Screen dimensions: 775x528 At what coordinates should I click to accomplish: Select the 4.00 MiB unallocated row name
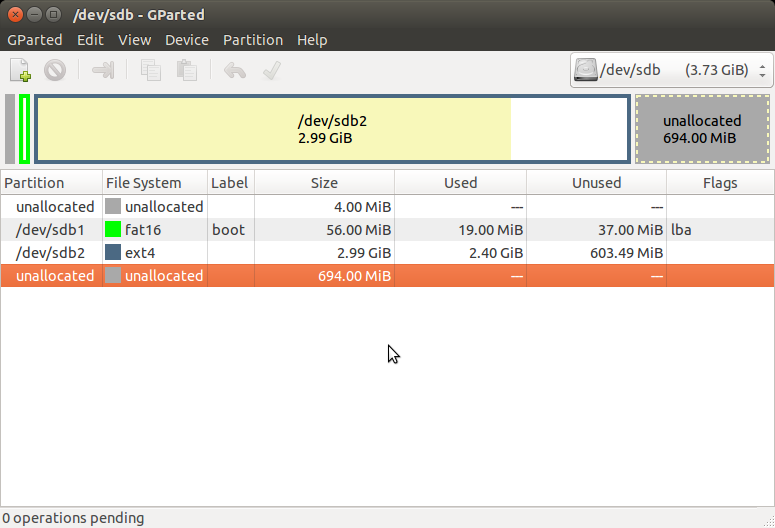click(55, 207)
